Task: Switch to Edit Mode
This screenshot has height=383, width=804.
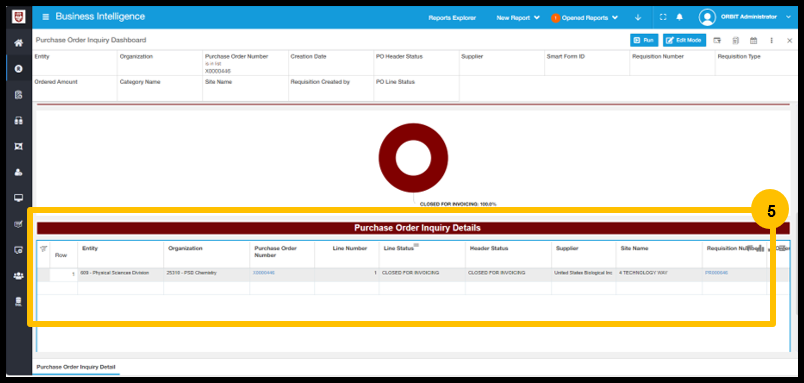Action: [x=684, y=40]
